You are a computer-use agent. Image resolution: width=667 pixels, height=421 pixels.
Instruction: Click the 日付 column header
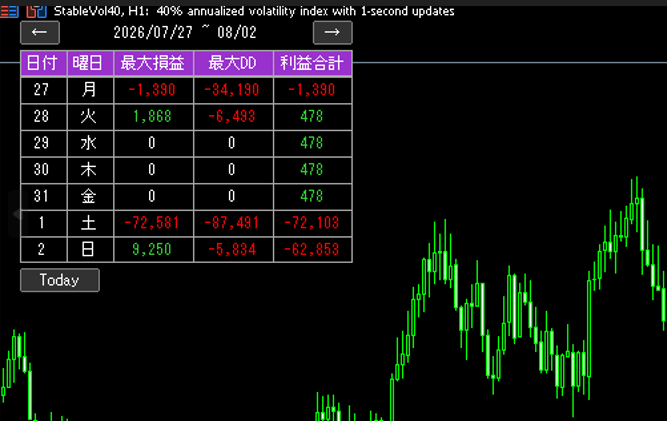pos(43,63)
